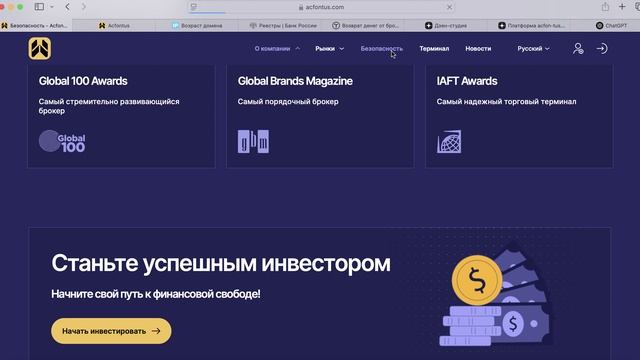640x360 pixels.
Task: Click the green maximize window button
Action: point(19,7)
